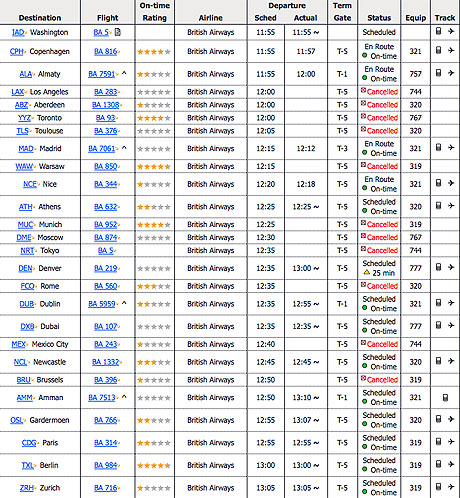Open the NRT Tokyo airport code link

click(27, 251)
